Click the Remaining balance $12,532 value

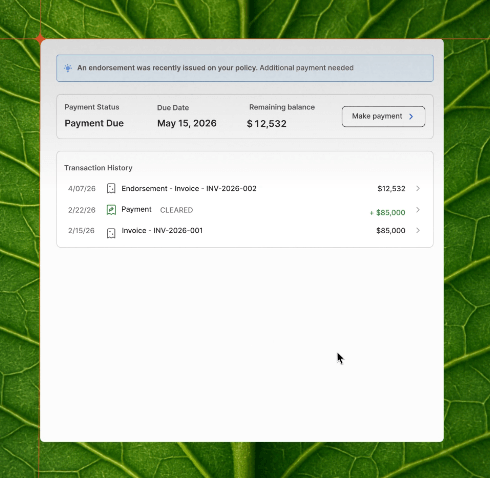pos(267,124)
